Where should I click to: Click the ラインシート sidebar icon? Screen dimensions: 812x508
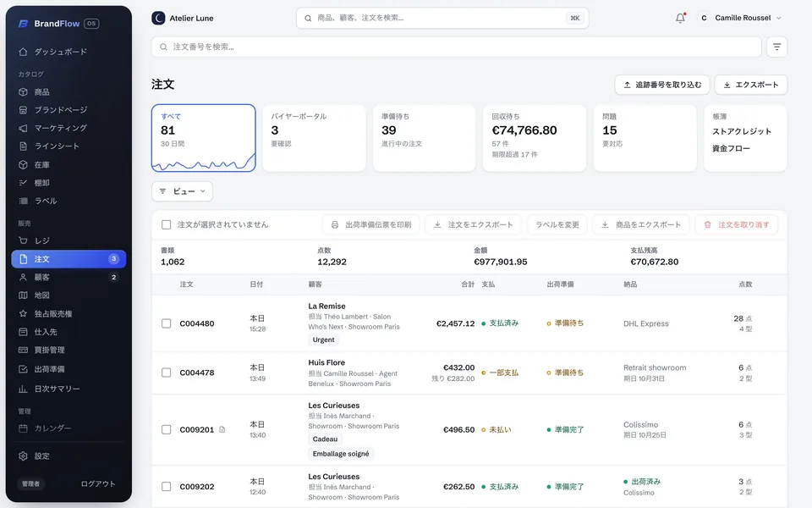coord(23,146)
